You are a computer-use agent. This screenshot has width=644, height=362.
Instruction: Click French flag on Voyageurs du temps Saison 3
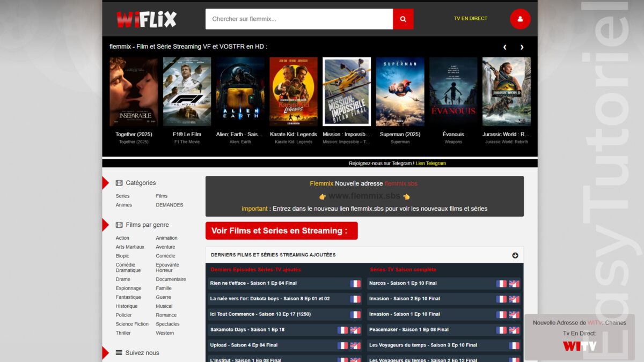[x=514, y=345]
